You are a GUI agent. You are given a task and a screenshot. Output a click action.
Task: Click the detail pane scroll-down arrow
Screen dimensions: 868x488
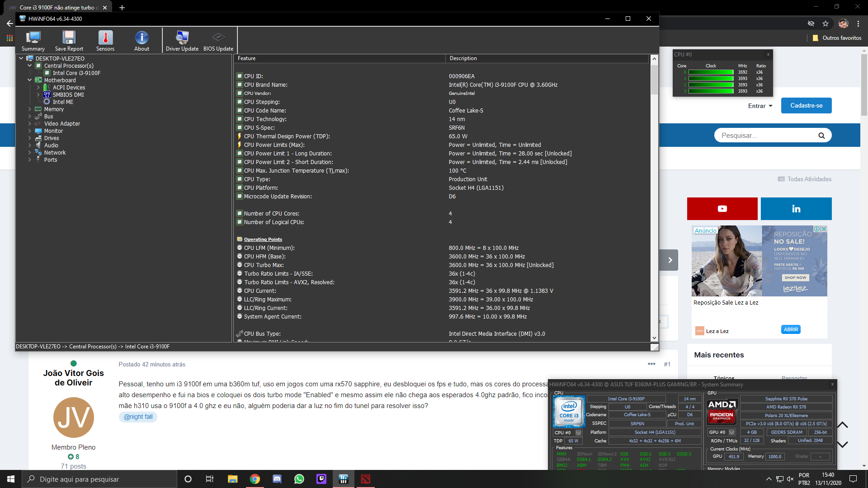pyautogui.click(x=654, y=338)
